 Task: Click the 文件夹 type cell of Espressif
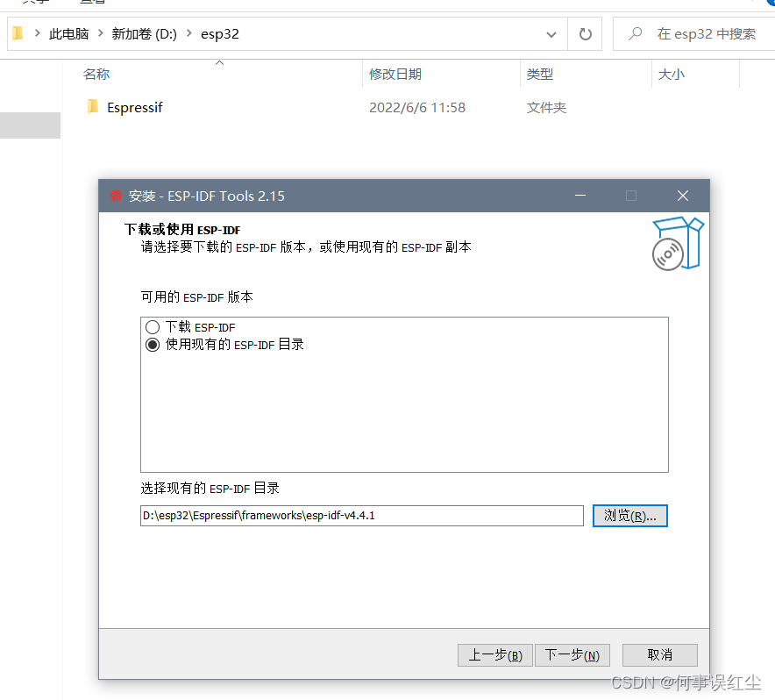point(546,107)
